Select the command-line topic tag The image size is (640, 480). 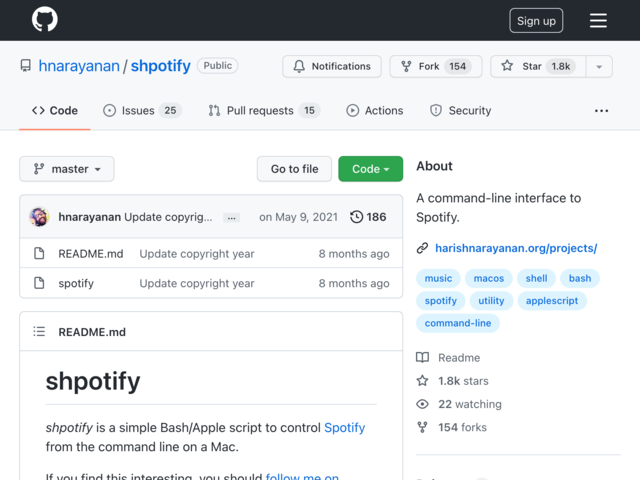point(458,323)
